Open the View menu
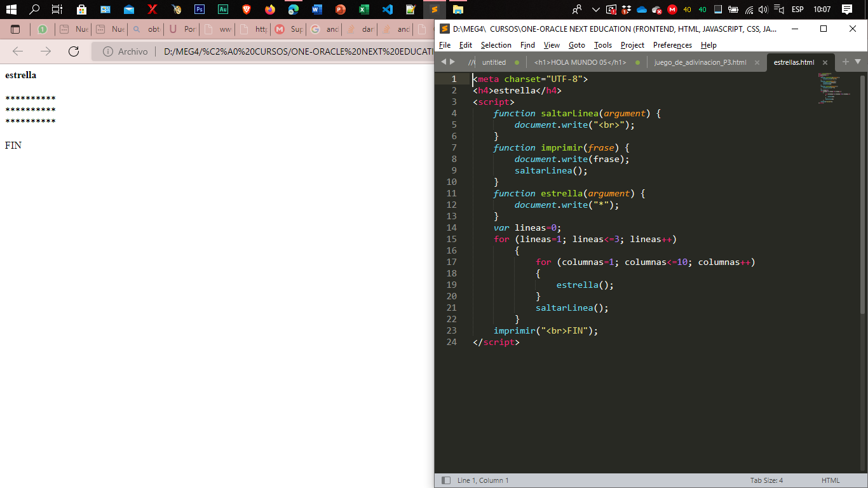The height and width of the screenshot is (488, 868). (x=552, y=45)
